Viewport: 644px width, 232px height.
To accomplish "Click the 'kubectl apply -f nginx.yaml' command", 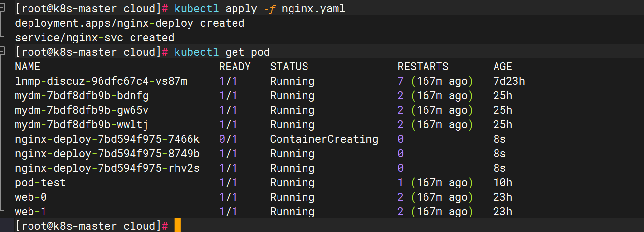I will pos(260,9).
